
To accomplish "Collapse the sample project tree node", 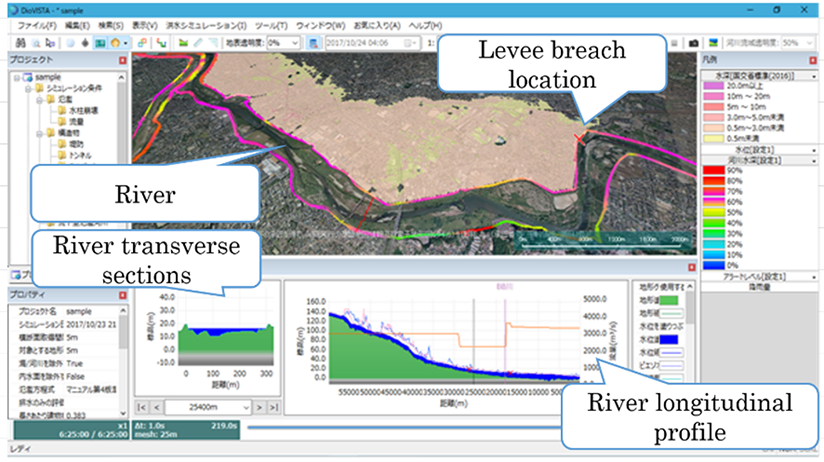I will [18, 77].
